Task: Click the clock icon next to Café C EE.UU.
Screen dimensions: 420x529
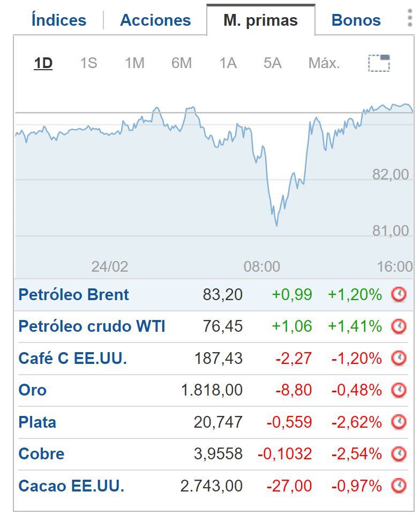Action: 400,358
